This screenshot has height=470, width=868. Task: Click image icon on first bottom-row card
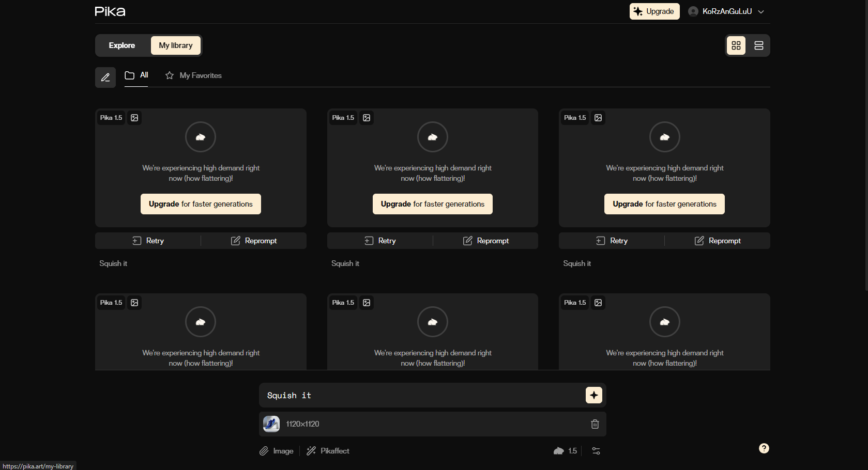point(134,303)
